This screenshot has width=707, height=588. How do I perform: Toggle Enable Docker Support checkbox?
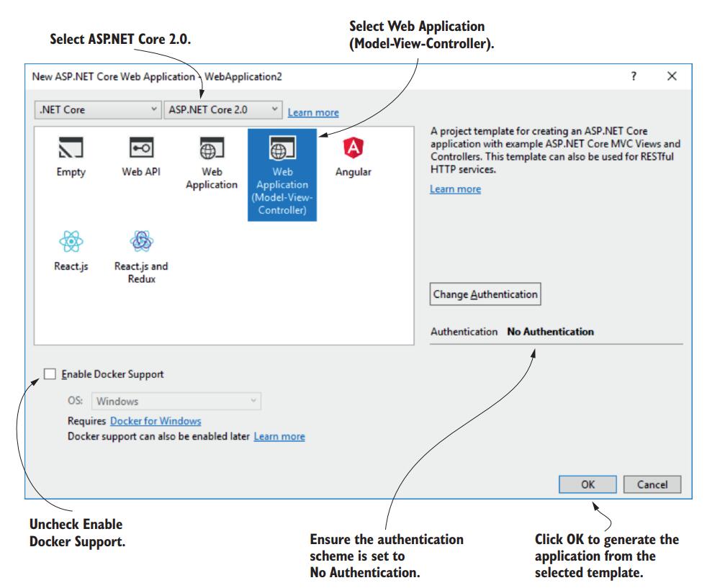pos(50,374)
